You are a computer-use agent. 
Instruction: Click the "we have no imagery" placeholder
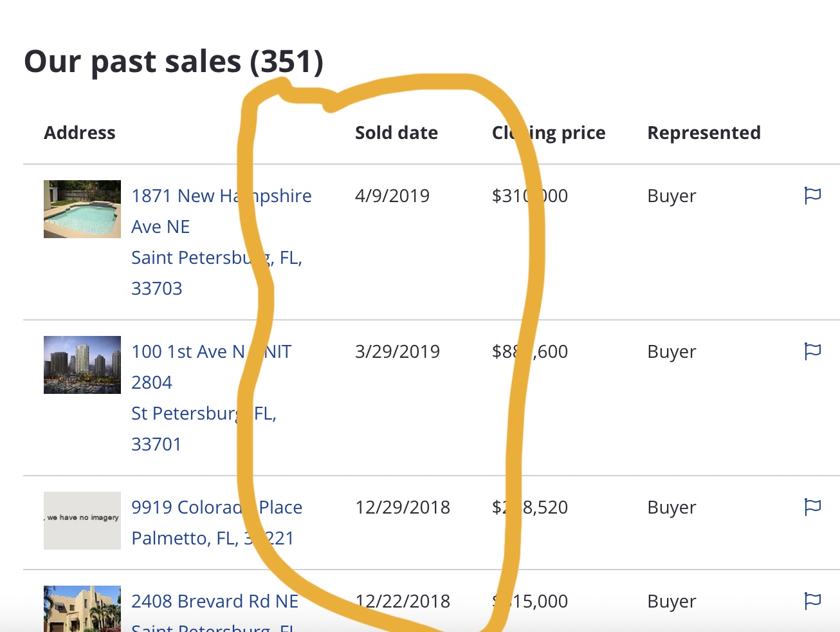point(82,521)
